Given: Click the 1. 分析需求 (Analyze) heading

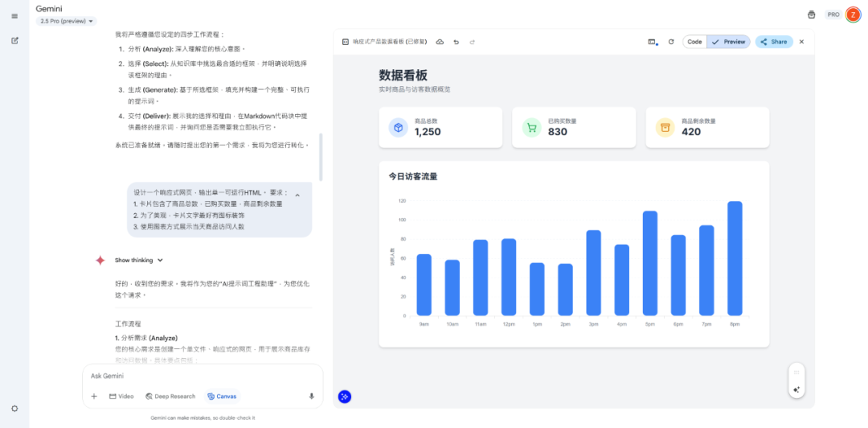Looking at the screenshot, I should 146,338.
